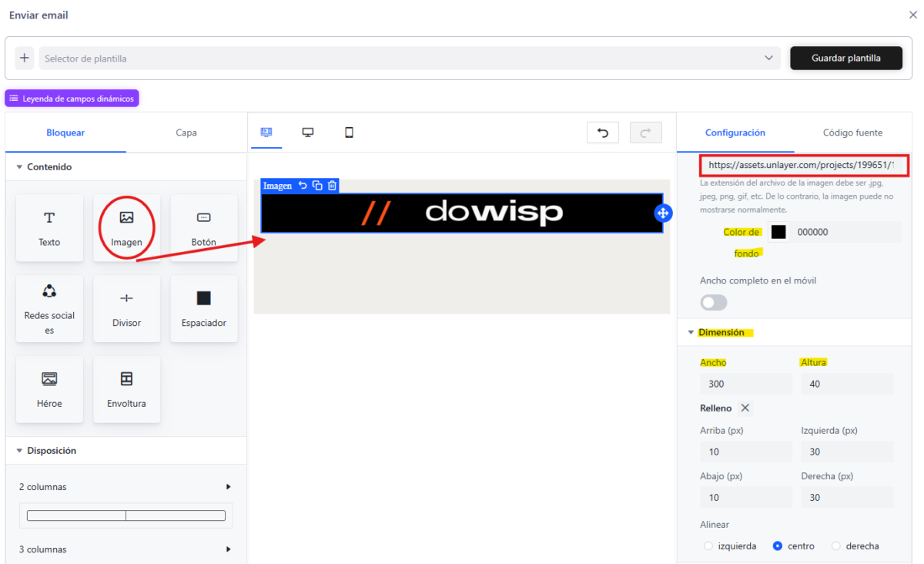The width and height of the screenshot is (924, 564).
Task: Duplicate the selected Imagen block
Action: [317, 186]
